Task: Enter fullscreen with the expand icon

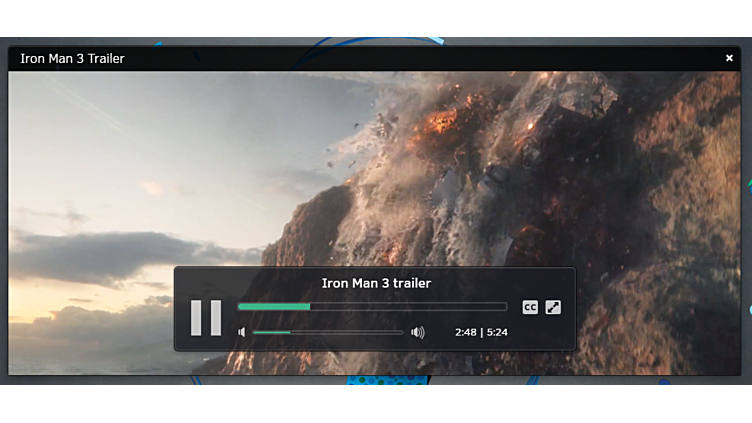Action: (x=553, y=307)
